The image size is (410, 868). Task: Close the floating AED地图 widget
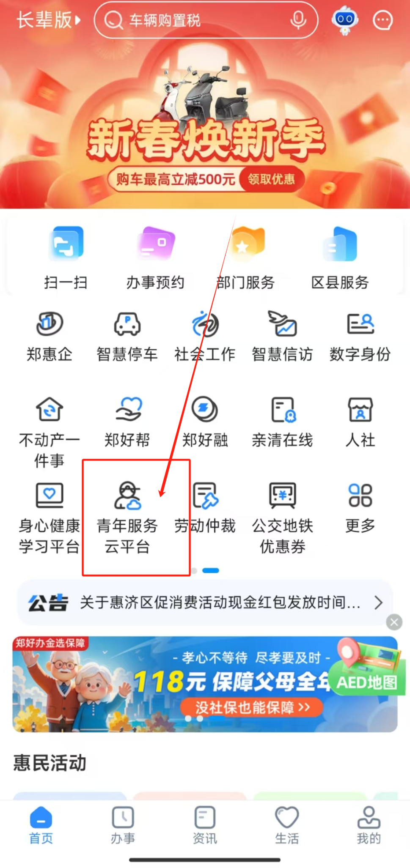(394, 622)
